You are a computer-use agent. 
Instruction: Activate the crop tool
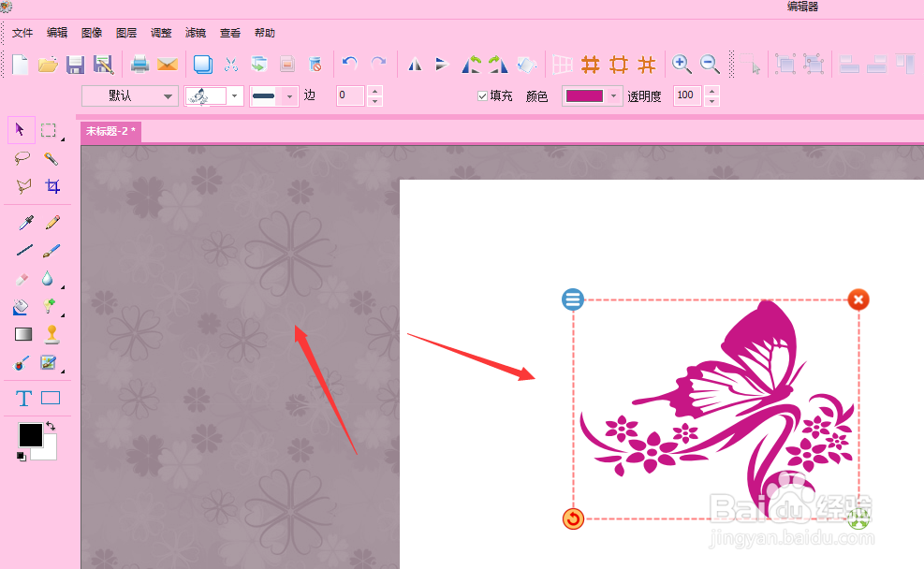tap(52, 187)
